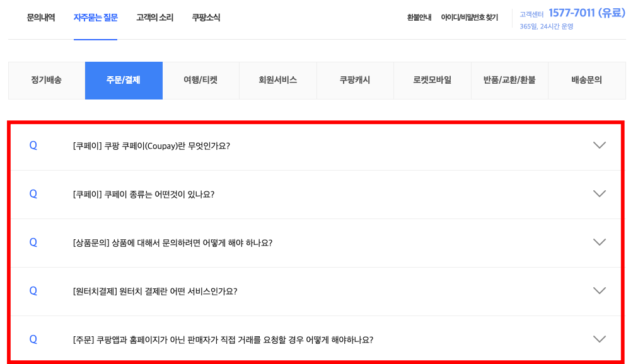This screenshot has height=364, width=633.
Task: Click the '365일, 24시간 운영' text
Action: point(546,26)
